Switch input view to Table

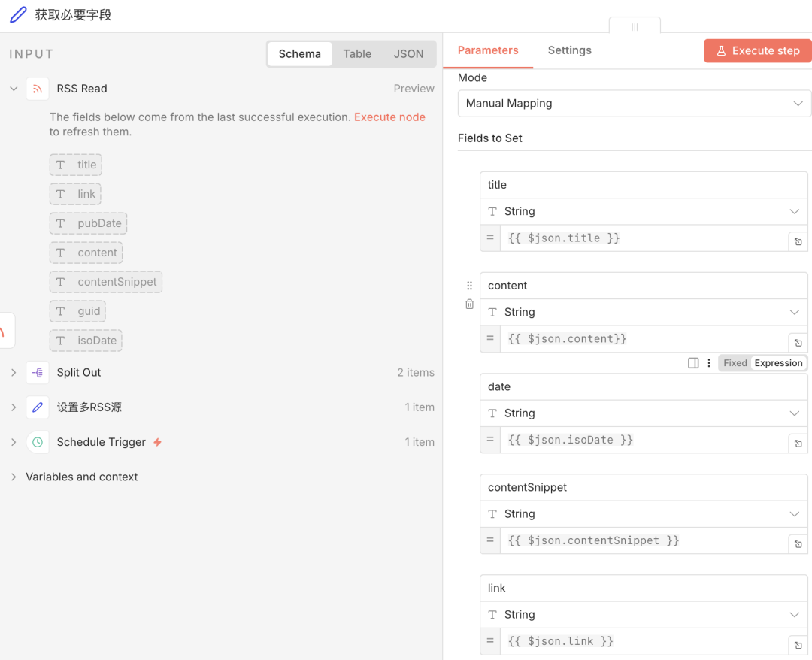coord(357,54)
